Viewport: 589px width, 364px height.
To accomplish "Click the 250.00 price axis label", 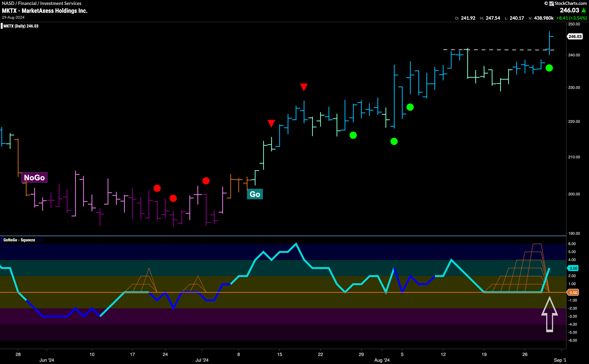I will click(574, 24).
